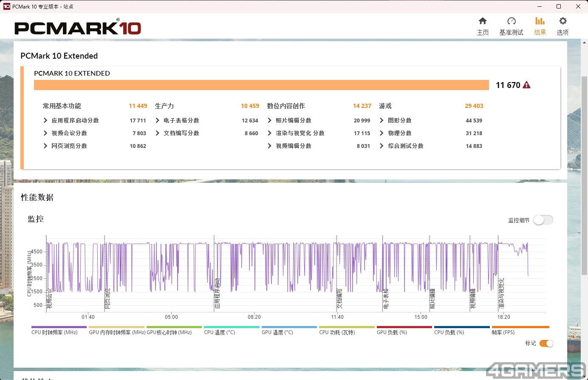Image resolution: width=588 pixels, height=380 pixels.
Task: Click the vertical scrollbar on the right
Action: (x=585, y=176)
